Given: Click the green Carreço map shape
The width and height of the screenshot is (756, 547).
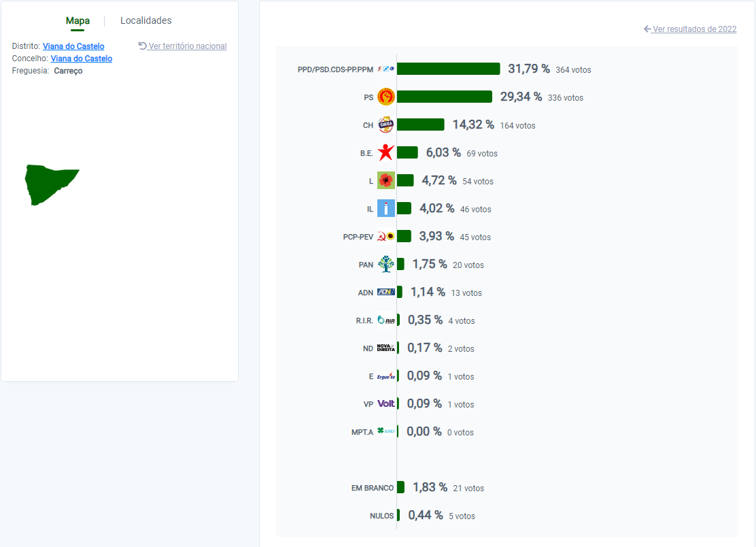Looking at the screenshot, I should [48, 183].
